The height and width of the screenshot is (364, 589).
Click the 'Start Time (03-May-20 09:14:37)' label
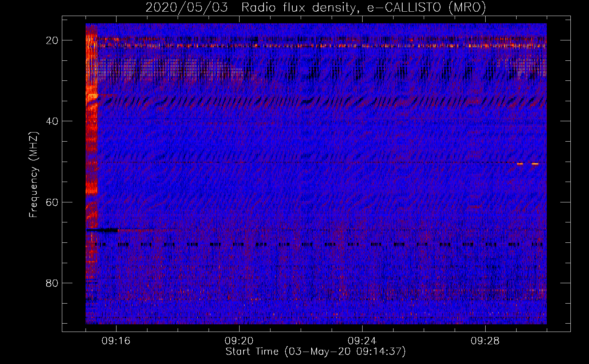click(x=316, y=352)
